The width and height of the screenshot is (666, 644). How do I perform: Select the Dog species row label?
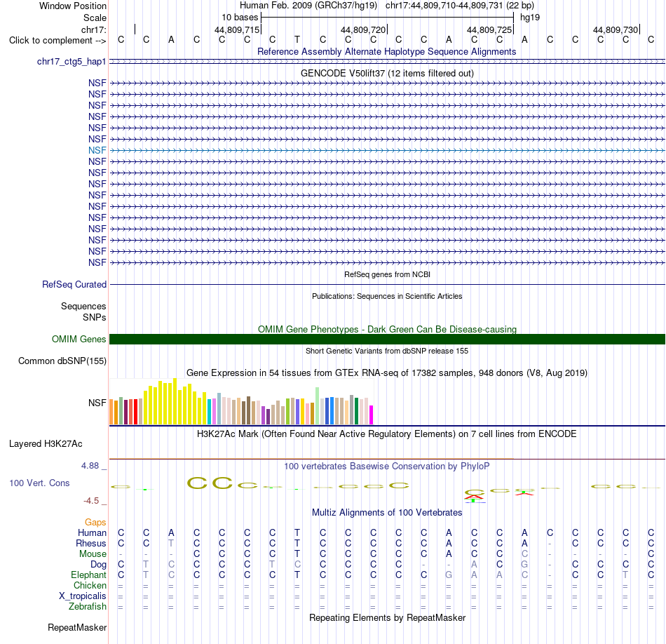[99, 565]
